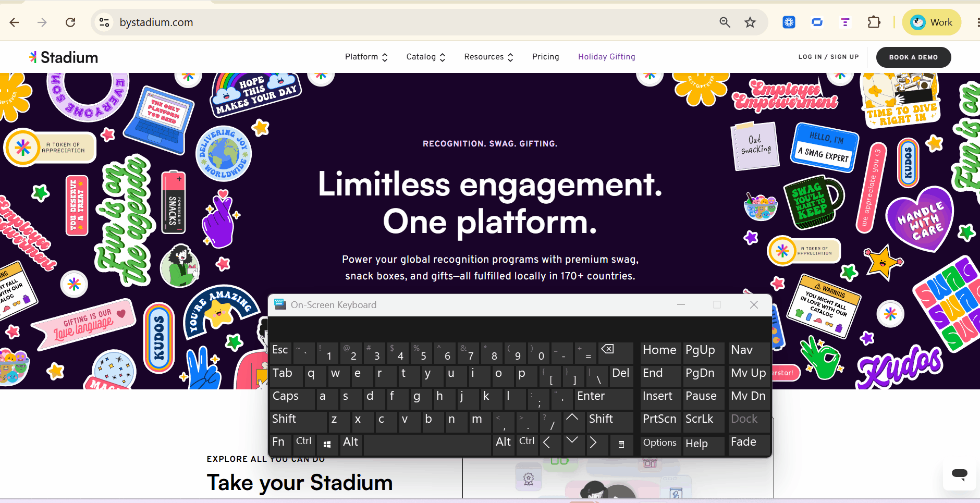The image size is (980, 503).
Task: Reload the bystadium.com page
Action: (70, 22)
